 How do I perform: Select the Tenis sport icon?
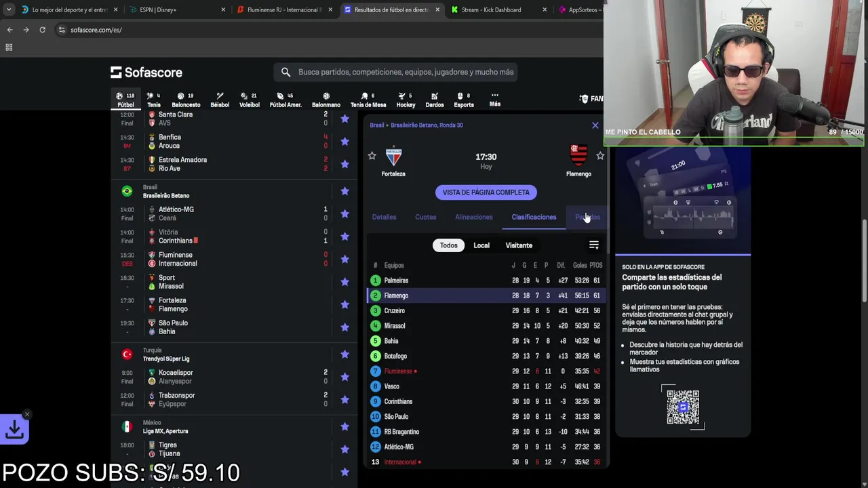click(x=154, y=100)
